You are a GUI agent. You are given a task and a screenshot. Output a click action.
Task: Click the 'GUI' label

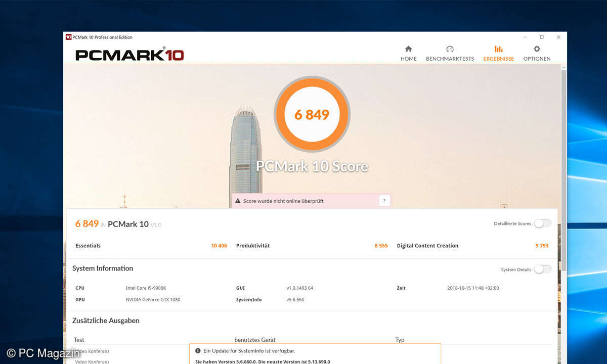(240, 288)
